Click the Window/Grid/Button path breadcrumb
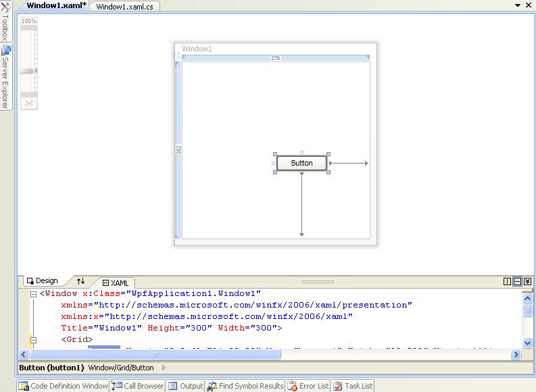The image size is (536, 392). tap(121, 368)
